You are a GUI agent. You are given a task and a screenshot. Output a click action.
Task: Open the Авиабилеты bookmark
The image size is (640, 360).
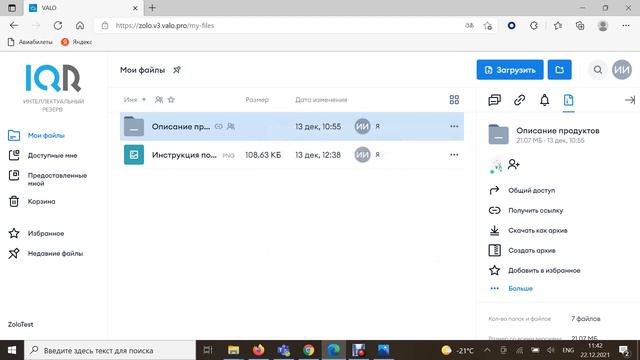[x=31, y=42]
